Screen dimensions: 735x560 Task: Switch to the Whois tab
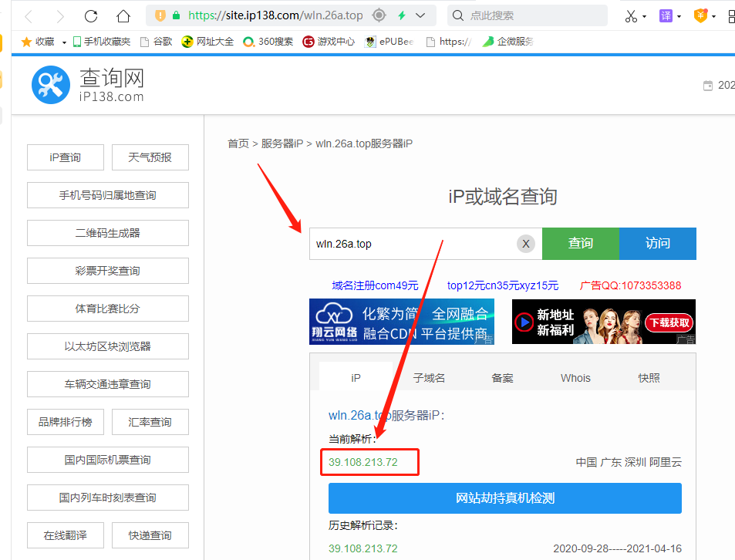575,378
